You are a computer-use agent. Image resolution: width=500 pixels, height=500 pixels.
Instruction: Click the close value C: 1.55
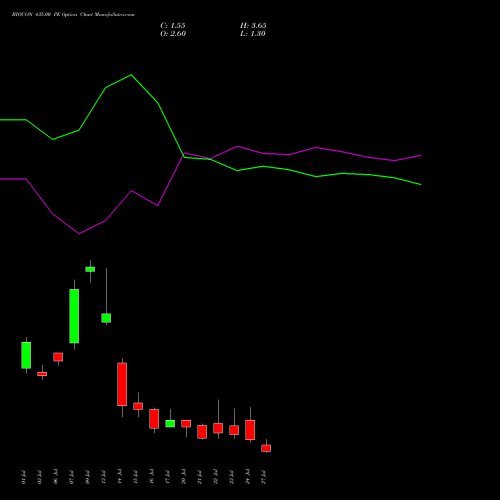(173, 26)
